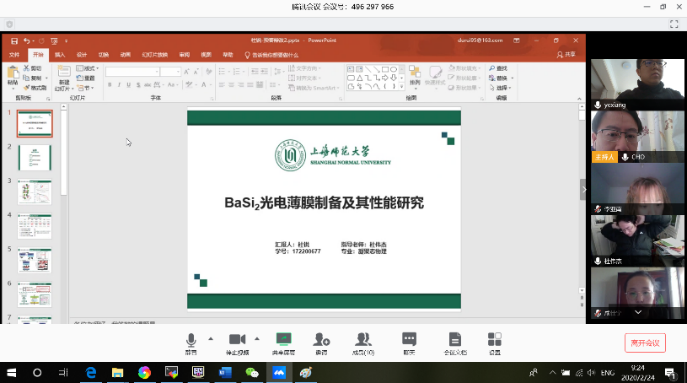Click the PowerPoint save icon

point(14,41)
